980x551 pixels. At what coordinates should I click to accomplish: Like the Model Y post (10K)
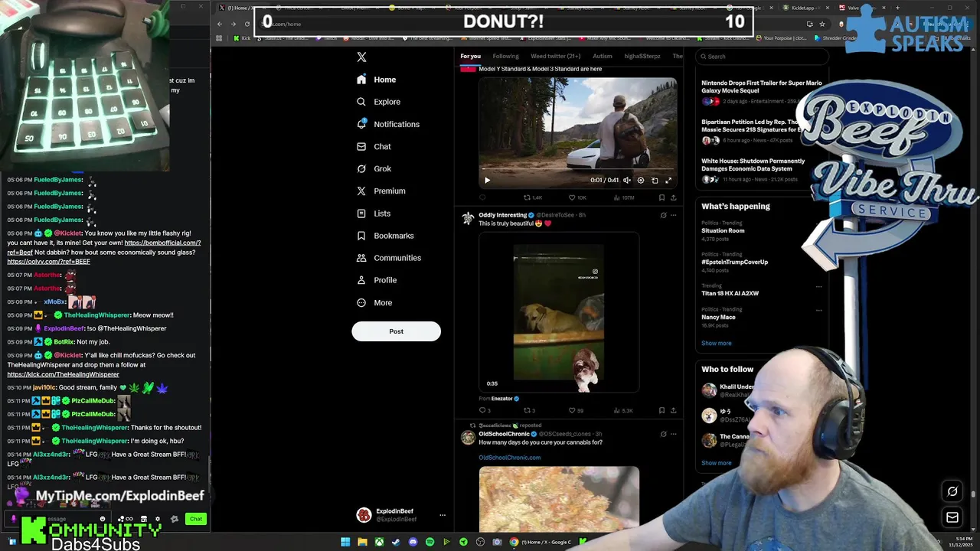[x=577, y=197]
